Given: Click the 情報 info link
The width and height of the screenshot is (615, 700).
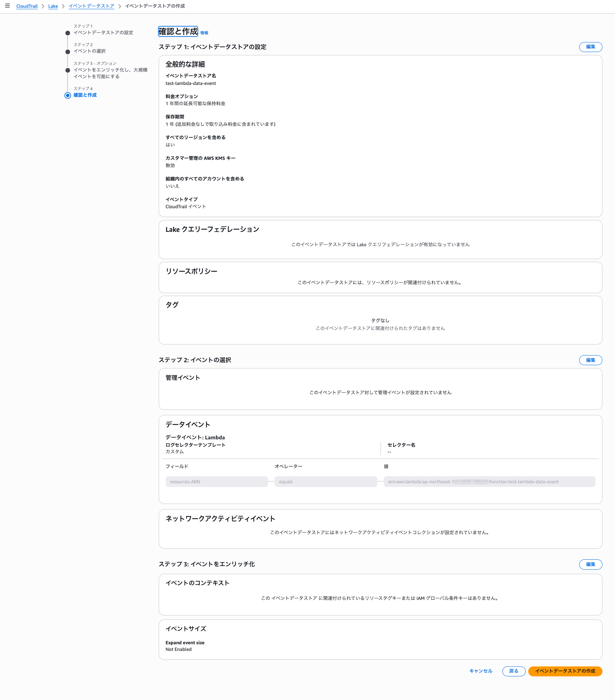Looking at the screenshot, I should pos(204,33).
